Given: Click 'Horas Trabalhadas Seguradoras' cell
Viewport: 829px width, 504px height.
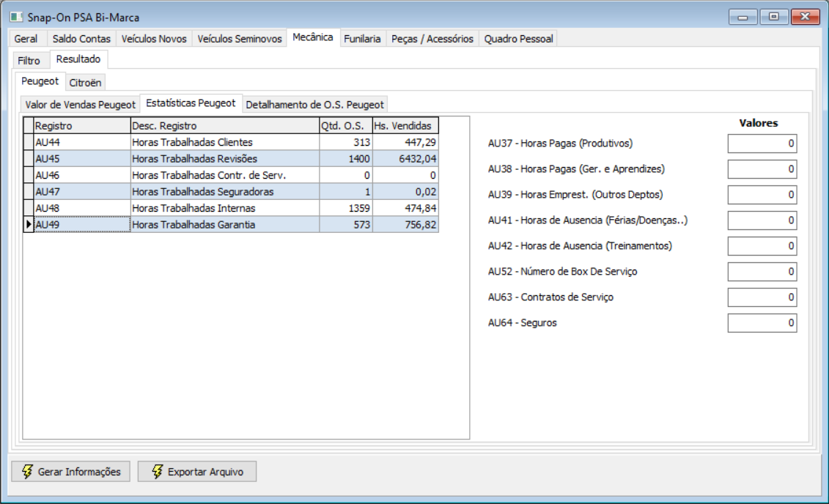Looking at the screenshot, I should point(225,191).
